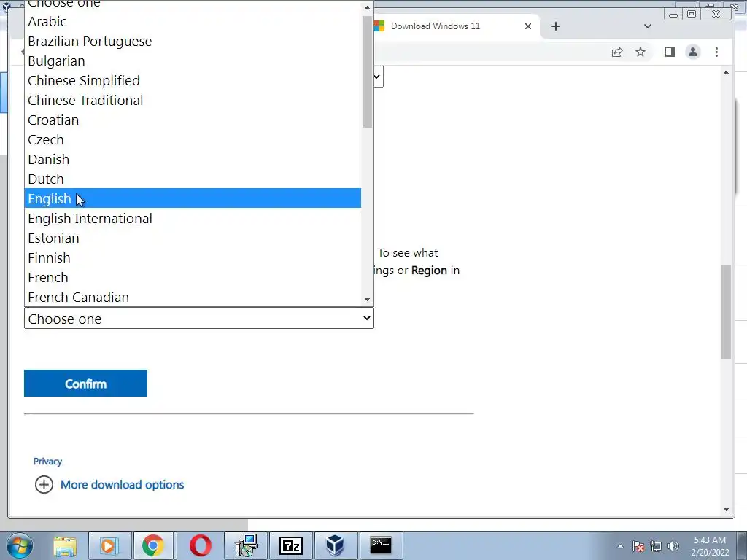
Task: Open Opera browser from taskbar
Action: click(x=201, y=545)
